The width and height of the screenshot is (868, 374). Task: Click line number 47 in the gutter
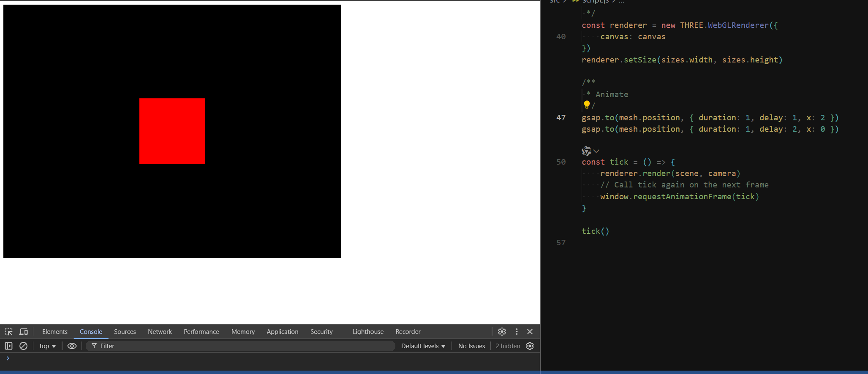[561, 118]
